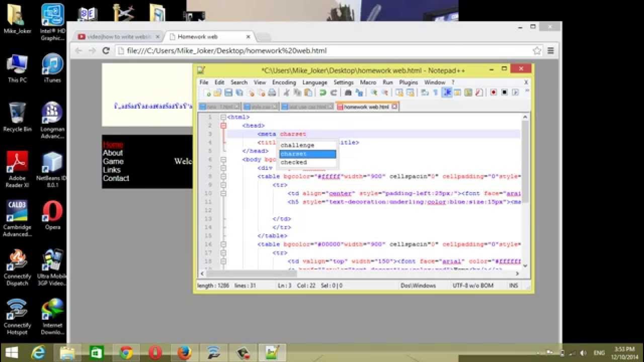Collapse the table fold marker on line 16
Image resolution: width=644 pixels, height=362 pixels.
point(223,244)
